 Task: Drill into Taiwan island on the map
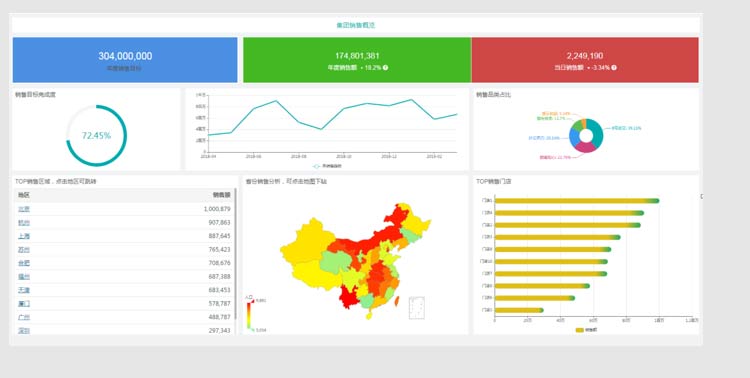(x=397, y=301)
